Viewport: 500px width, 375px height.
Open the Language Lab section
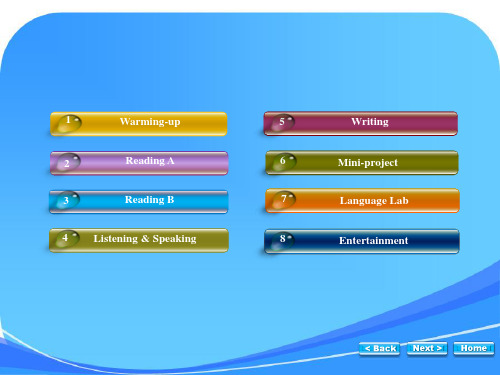point(362,201)
